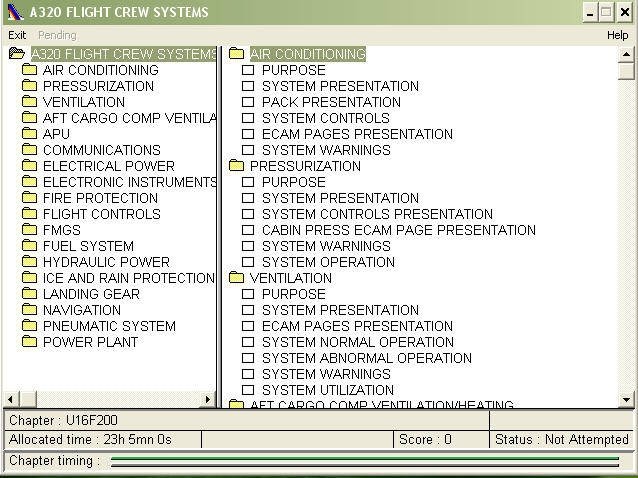The image size is (638, 478).
Task: Tick the SYSTEM CONTROLS checkbox under AIR CONDITIONING
Action: pyautogui.click(x=248, y=118)
